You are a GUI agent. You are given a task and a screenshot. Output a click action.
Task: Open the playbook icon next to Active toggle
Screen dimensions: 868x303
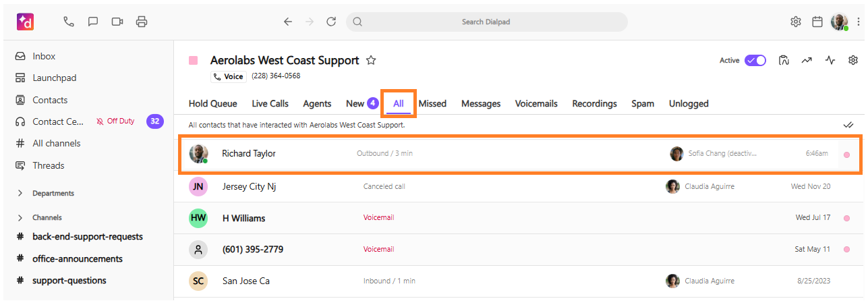(x=784, y=60)
